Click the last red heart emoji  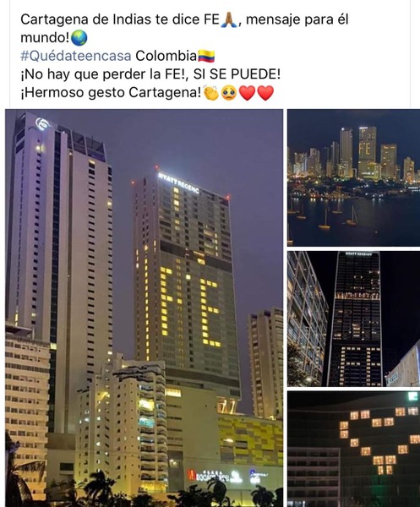point(265,93)
